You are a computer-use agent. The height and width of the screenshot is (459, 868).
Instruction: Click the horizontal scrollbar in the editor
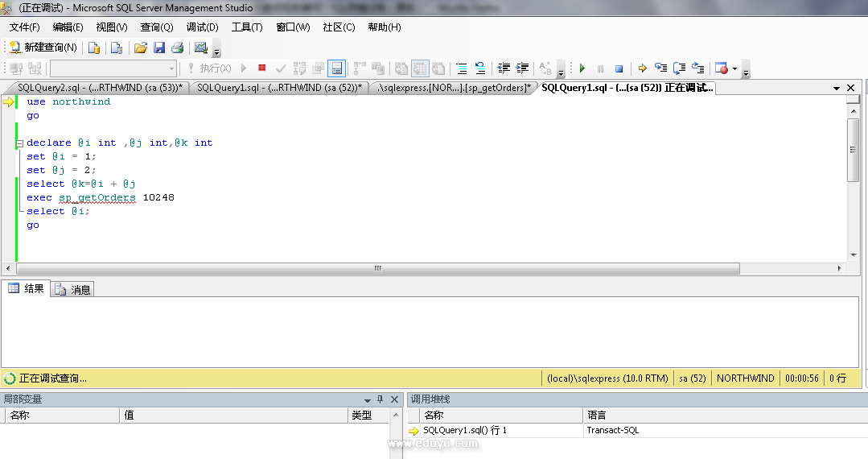pyautogui.click(x=378, y=268)
